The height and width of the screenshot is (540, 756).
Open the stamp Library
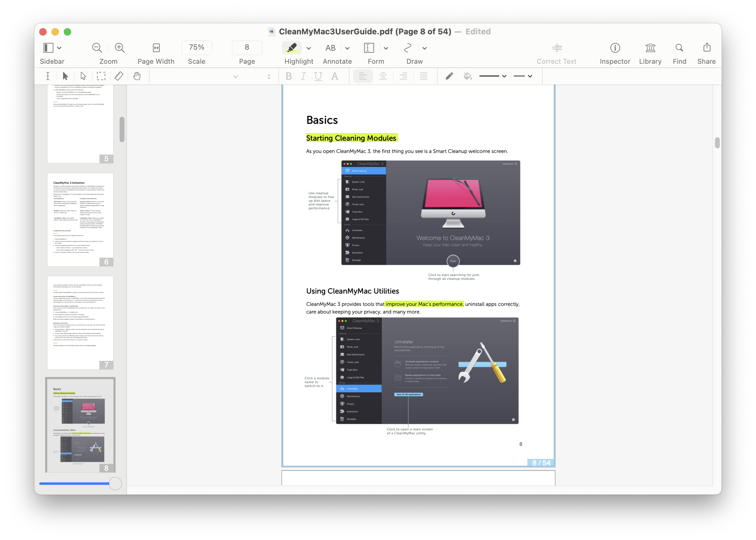[x=650, y=48]
